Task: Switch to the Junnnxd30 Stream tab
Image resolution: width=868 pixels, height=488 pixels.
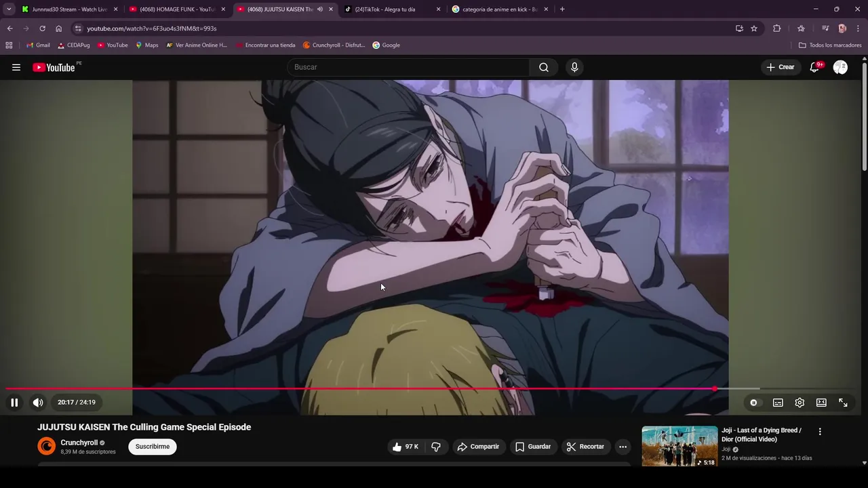Action: click(x=69, y=9)
